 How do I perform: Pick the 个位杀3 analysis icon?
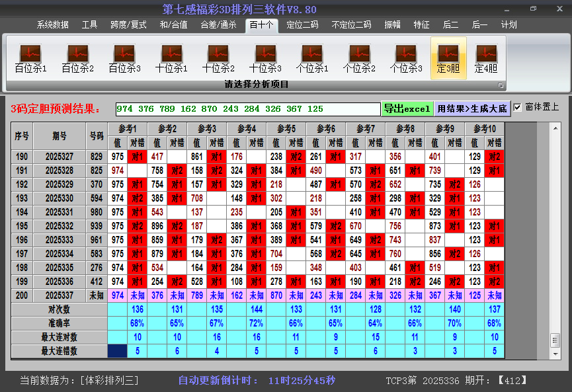click(406, 58)
